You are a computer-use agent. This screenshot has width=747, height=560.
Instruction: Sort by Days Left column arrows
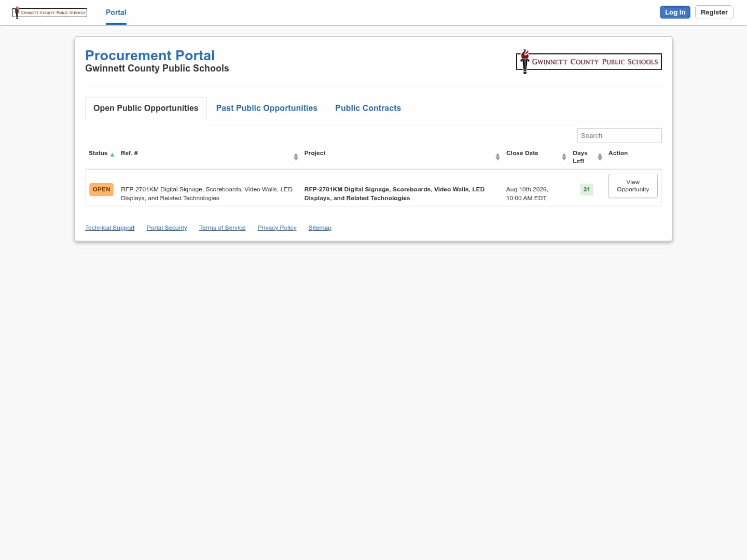pyautogui.click(x=600, y=157)
